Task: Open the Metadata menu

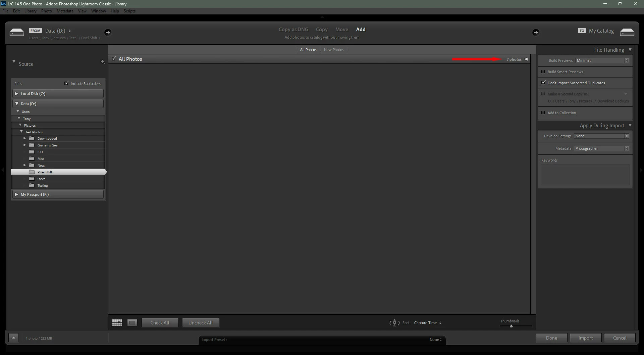Action: click(x=65, y=11)
